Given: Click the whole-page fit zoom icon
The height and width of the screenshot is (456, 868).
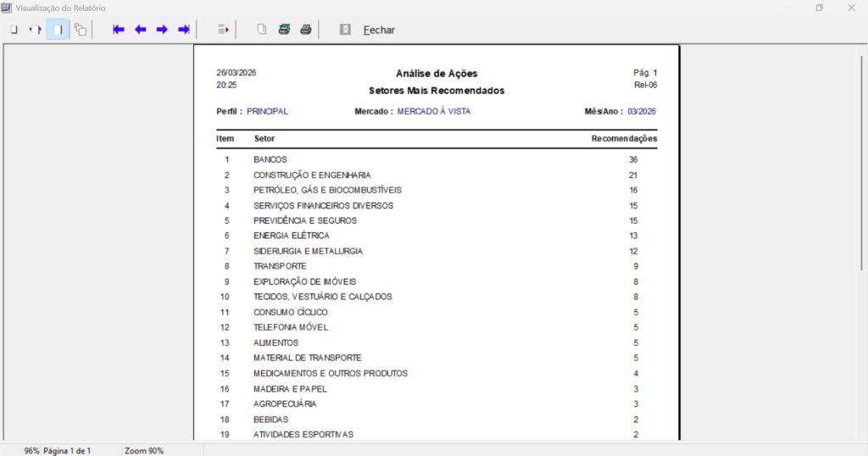Looking at the screenshot, I should tap(14, 30).
